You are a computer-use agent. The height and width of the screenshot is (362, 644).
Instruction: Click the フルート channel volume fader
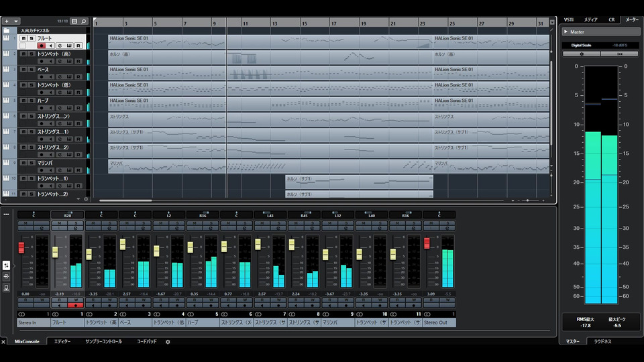[56, 251]
